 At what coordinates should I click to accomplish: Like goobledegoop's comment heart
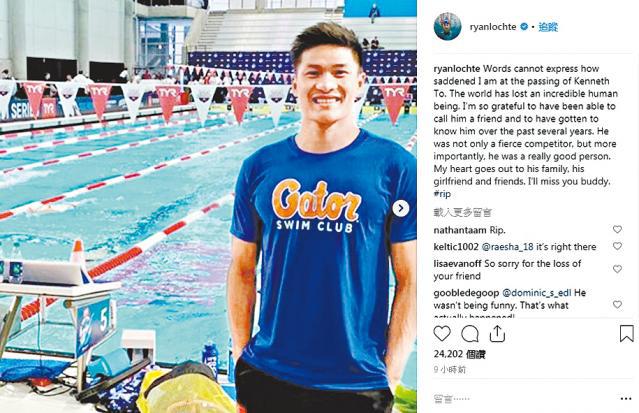pyautogui.click(x=617, y=305)
